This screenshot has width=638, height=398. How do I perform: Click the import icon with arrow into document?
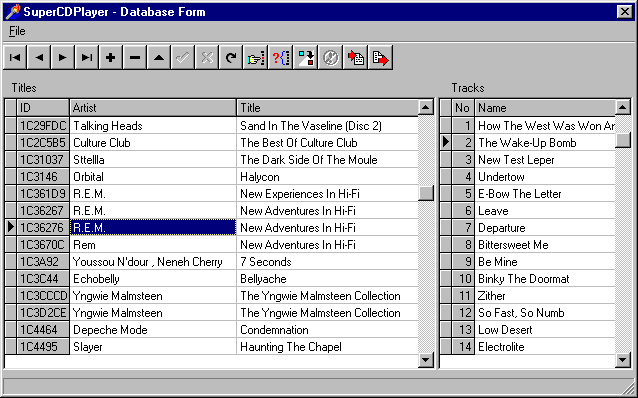point(356,58)
